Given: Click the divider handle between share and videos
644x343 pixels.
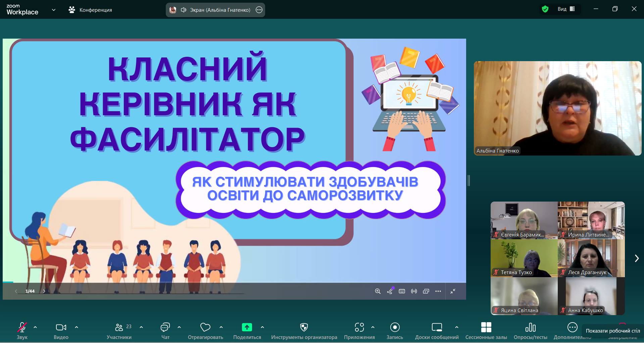Looking at the screenshot, I should tap(469, 181).
